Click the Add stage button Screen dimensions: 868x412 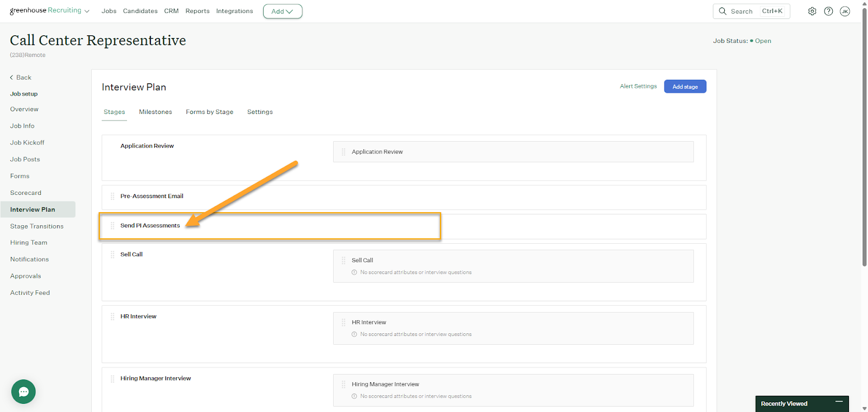click(685, 87)
